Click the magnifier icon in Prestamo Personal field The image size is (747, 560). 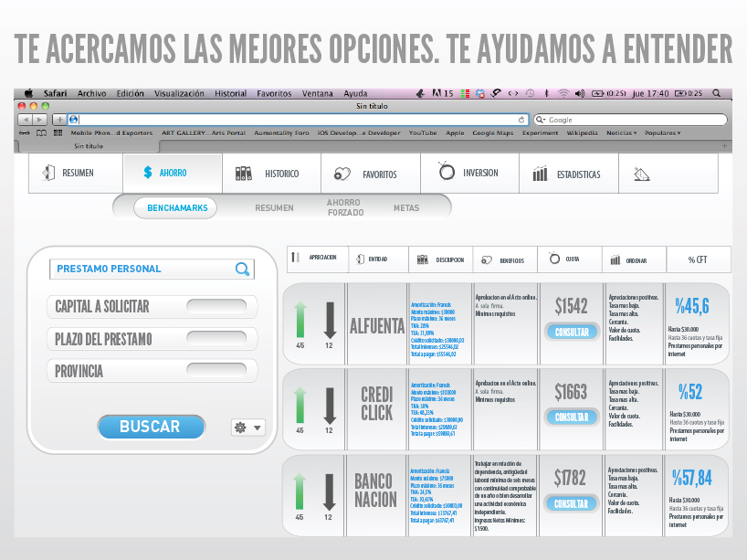pos(242,269)
